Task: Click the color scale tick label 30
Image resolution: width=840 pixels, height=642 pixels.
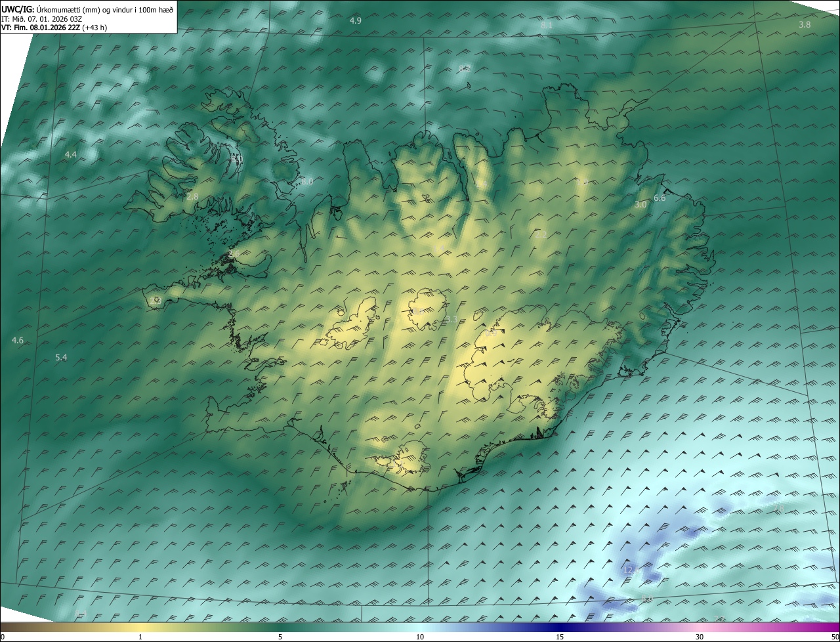Action: [700, 637]
